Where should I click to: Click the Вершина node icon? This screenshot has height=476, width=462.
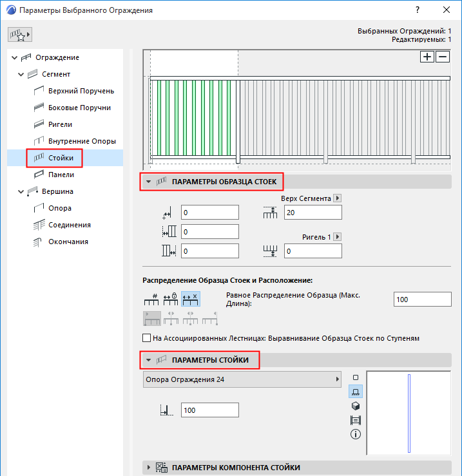coord(32,191)
